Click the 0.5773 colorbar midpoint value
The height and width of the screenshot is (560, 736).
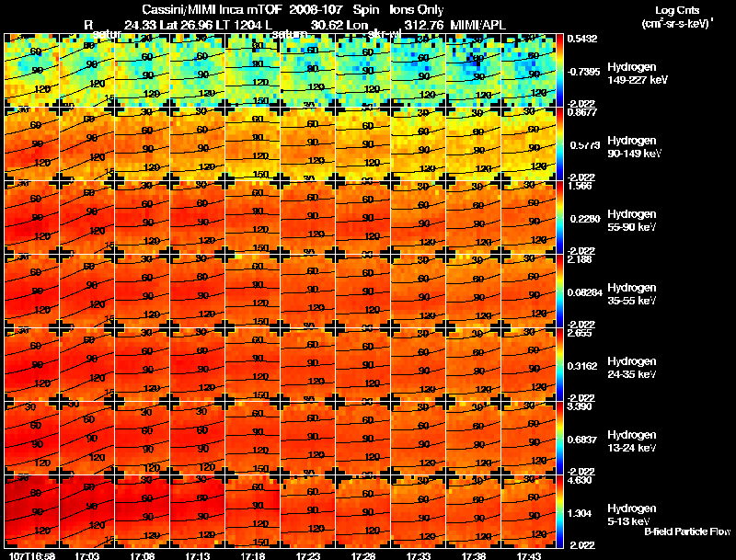click(585, 145)
